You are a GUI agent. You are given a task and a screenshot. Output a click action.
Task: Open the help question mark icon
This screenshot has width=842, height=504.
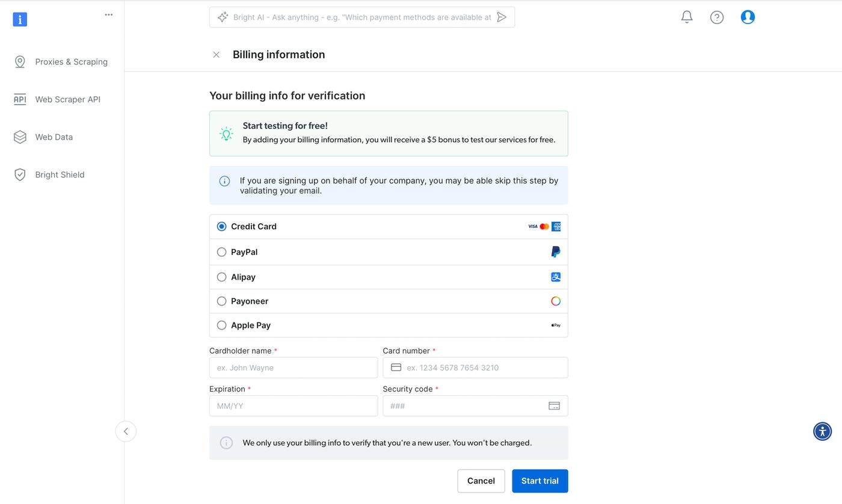717,17
